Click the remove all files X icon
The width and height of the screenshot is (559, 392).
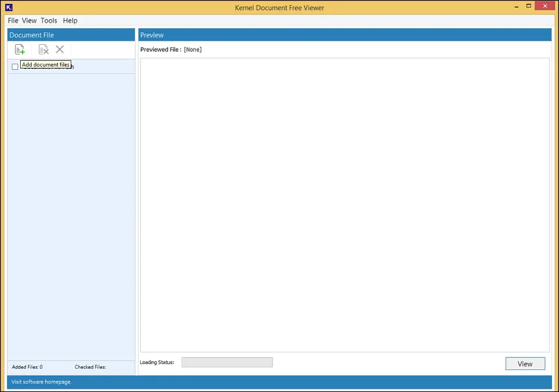click(60, 49)
